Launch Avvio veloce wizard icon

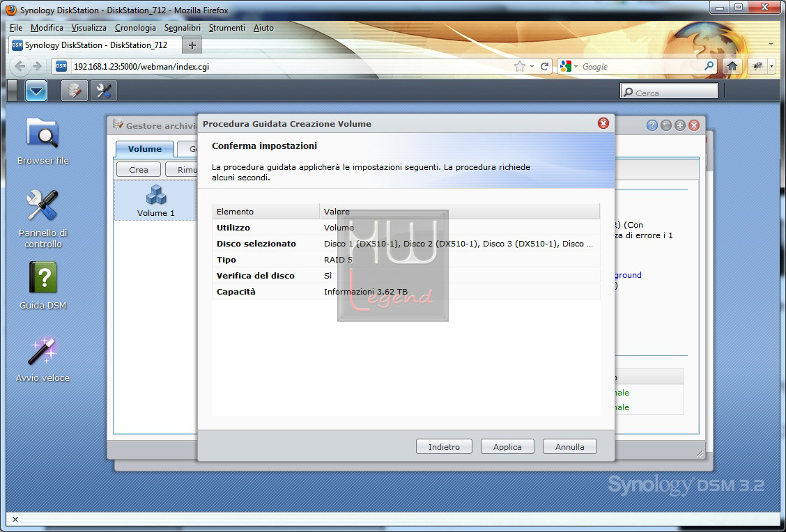pos(43,359)
